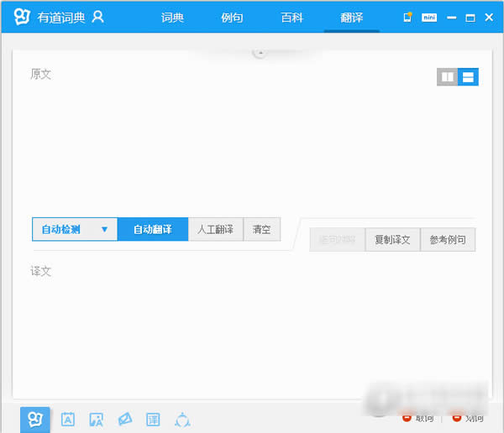Screen dimensions: 504x433
Task: Click the circular share icon in bottom bar
Action: click(x=182, y=420)
